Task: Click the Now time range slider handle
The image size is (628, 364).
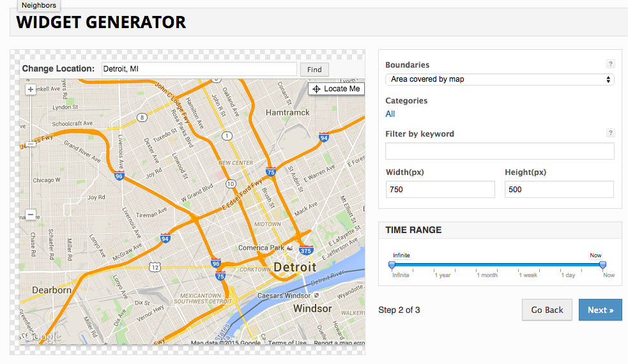Action: coord(602,264)
